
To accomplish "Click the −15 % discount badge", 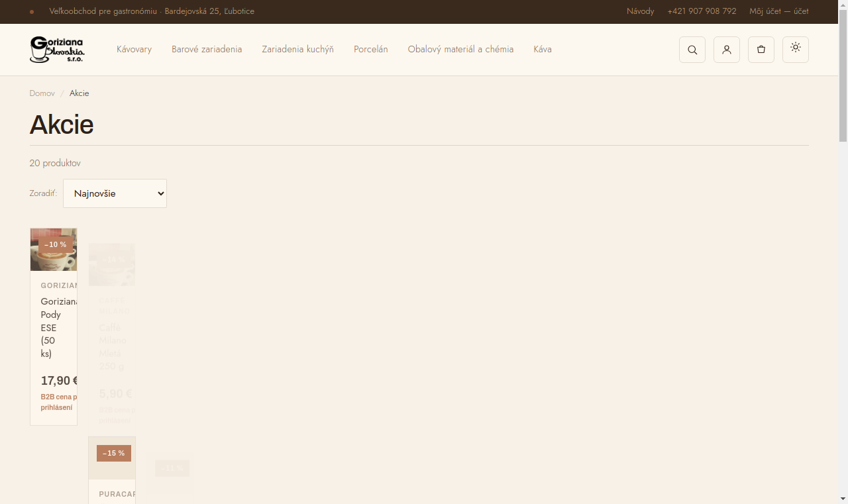I will pos(114,453).
